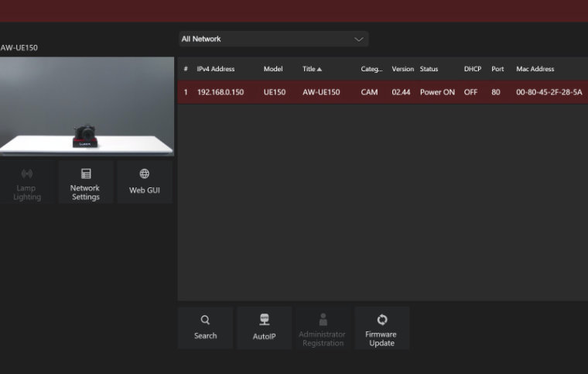This screenshot has width=588, height=374.
Task: Open Web GUI globe icon
Action: click(144, 174)
